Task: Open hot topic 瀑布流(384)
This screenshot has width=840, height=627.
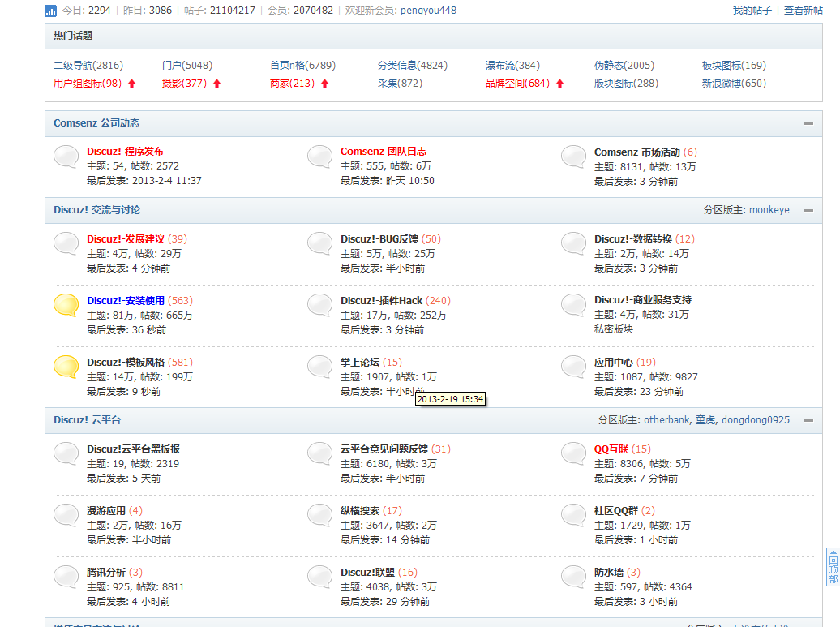Action: click(x=512, y=66)
